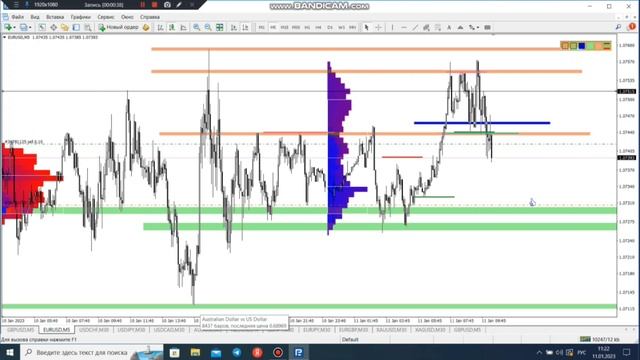Toggle the Auto Scroll chart icon
The image size is (640, 360).
[x=234, y=27]
